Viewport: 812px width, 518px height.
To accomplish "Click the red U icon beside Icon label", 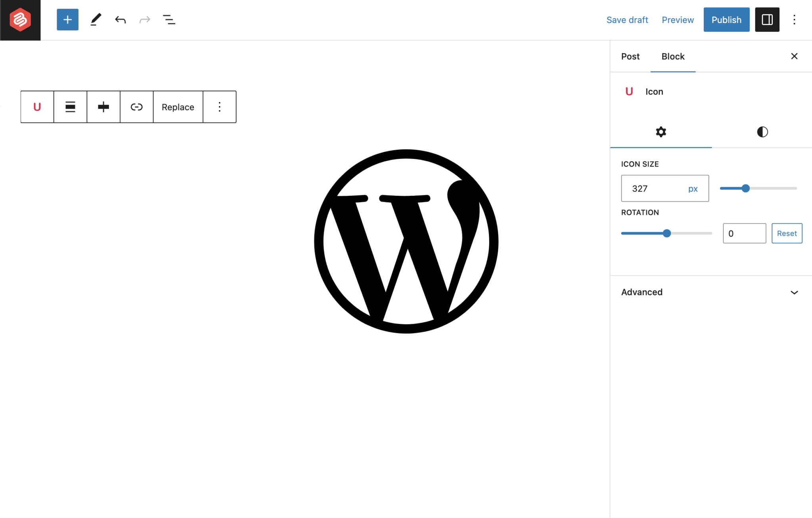I will [x=629, y=92].
